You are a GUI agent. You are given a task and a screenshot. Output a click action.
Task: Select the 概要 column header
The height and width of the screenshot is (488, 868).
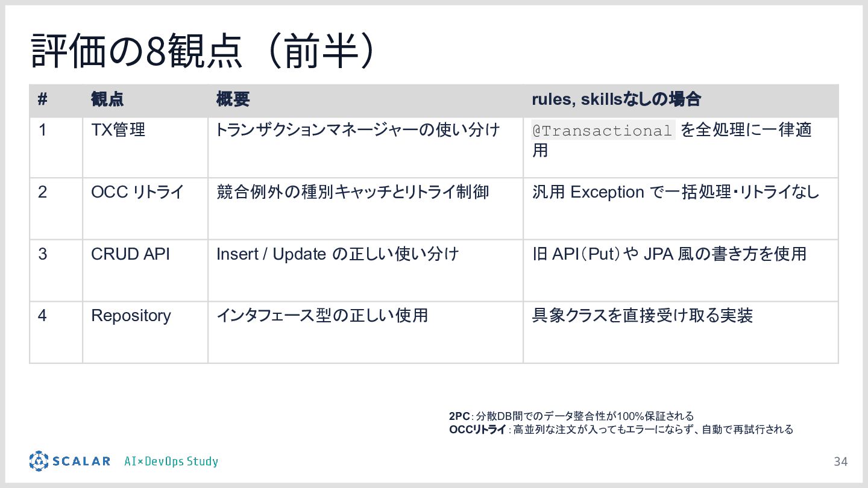point(233,99)
